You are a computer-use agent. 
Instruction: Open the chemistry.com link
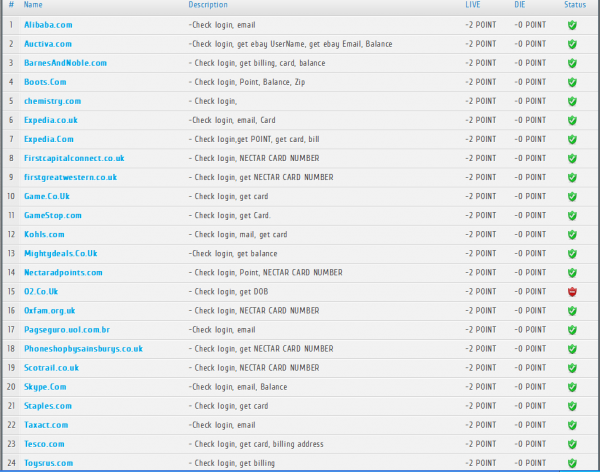click(52, 101)
